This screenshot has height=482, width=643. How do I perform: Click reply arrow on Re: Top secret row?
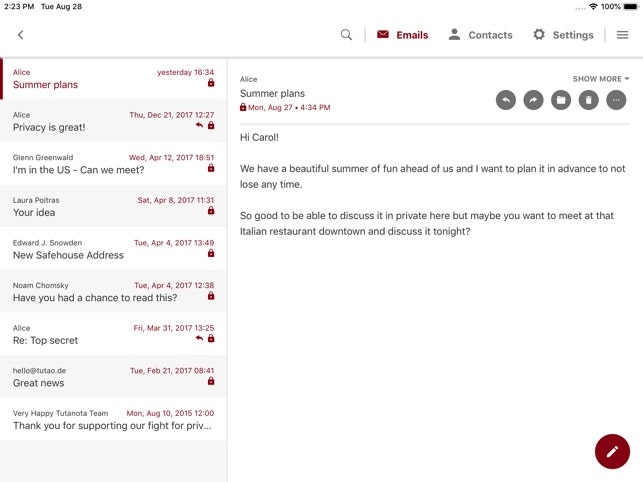(199, 338)
